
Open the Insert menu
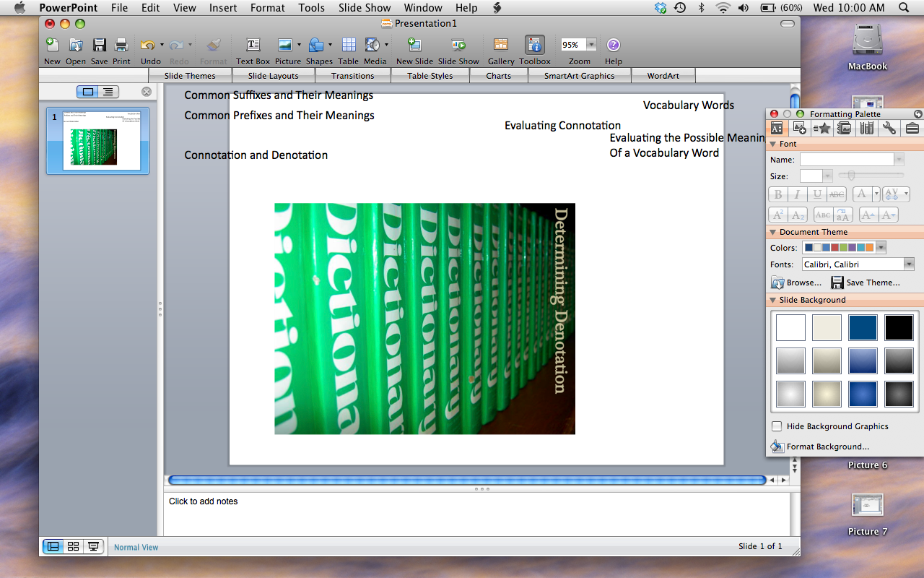tap(223, 8)
